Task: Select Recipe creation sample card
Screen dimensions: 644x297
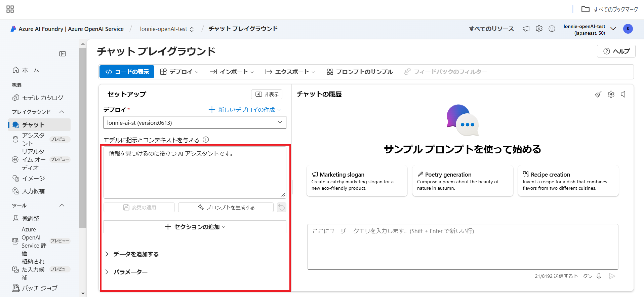Action: (x=568, y=181)
